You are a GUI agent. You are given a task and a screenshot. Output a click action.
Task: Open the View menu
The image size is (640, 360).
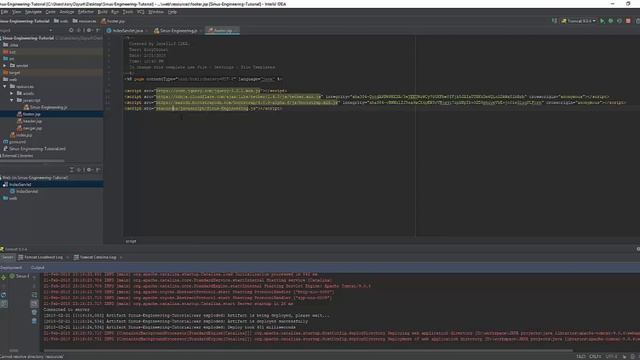17,12
